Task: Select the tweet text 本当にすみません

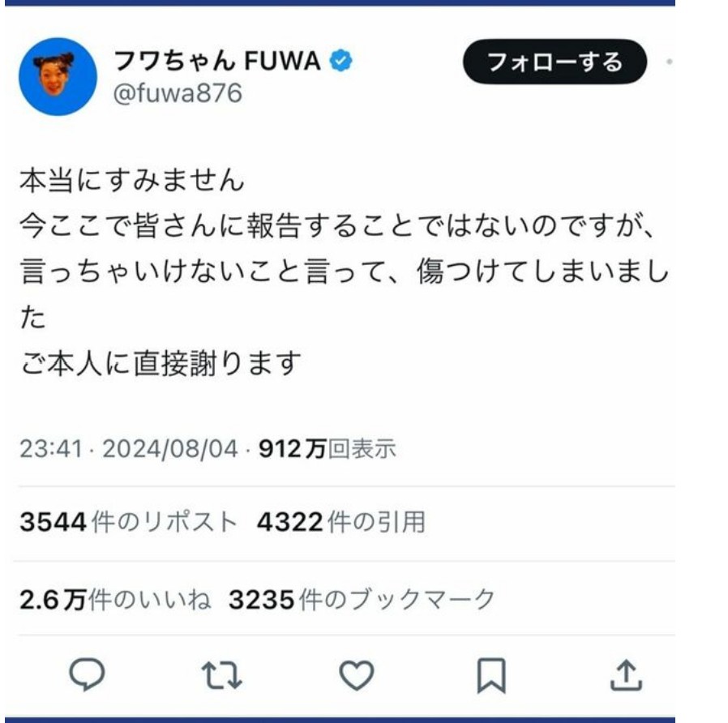Action: coord(132,180)
